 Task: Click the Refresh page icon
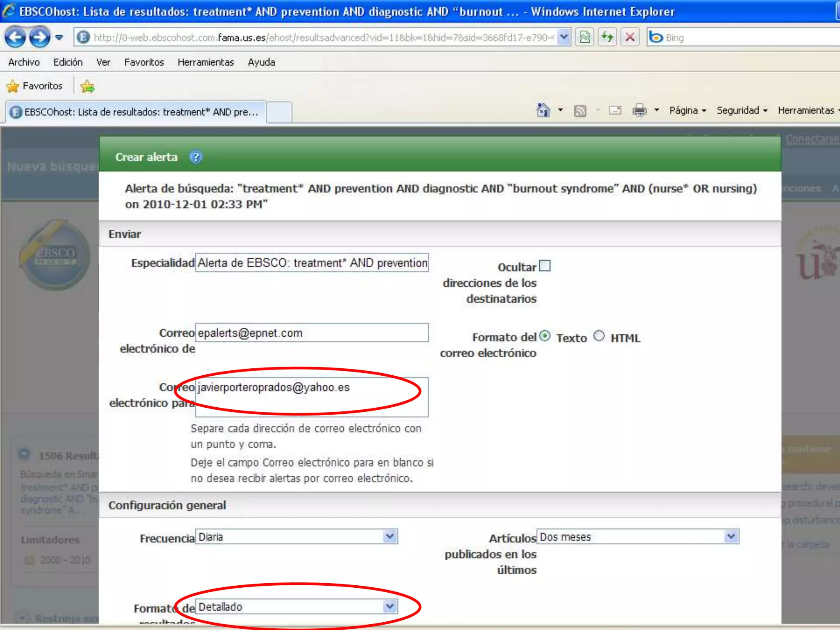click(x=607, y=37)
